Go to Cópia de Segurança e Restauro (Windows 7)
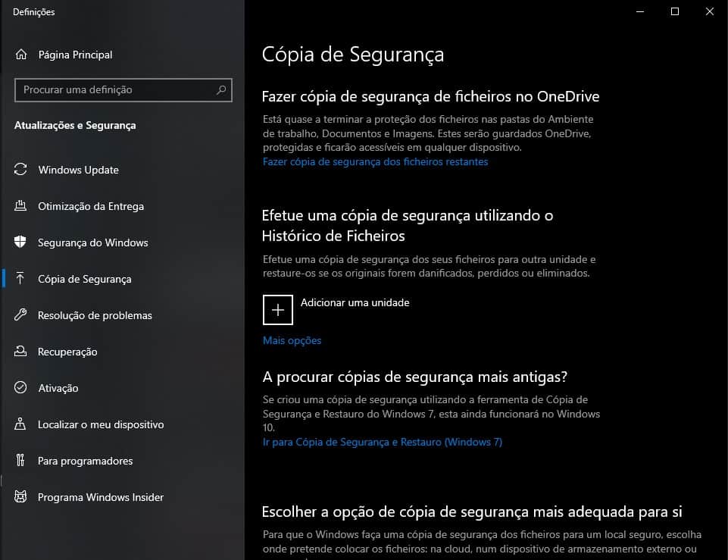Screen dimensions: 728x560 point(382,442)
